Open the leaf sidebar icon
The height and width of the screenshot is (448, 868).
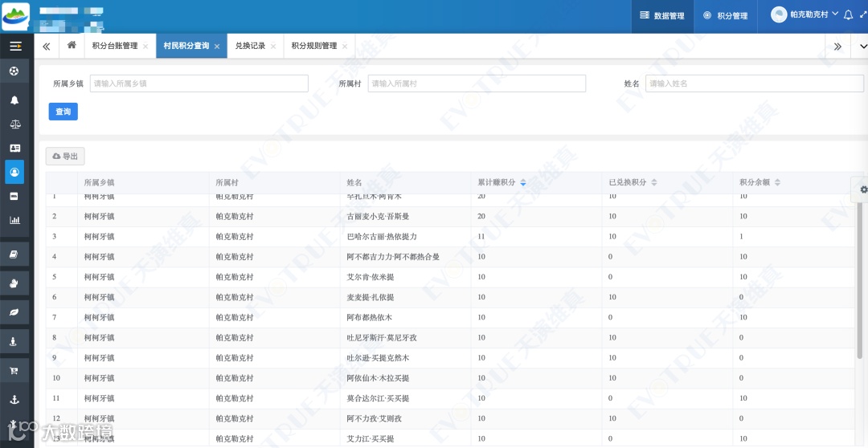14,312
